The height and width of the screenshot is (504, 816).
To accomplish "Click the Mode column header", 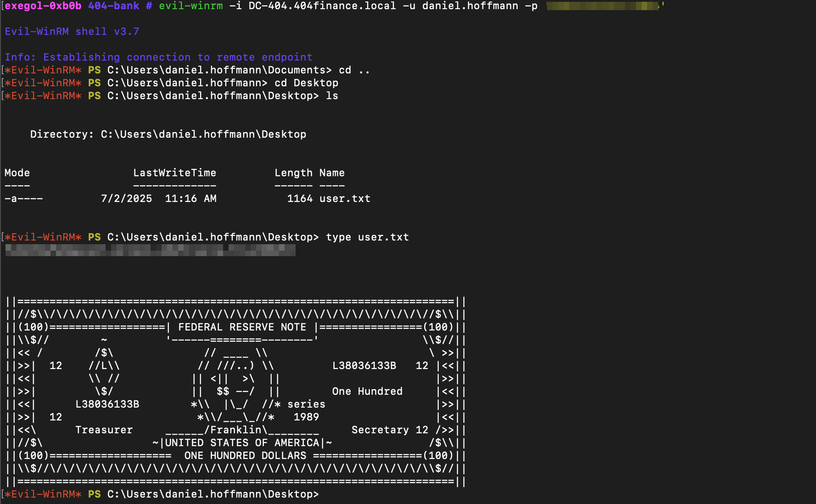I will [x=17, y=173].
